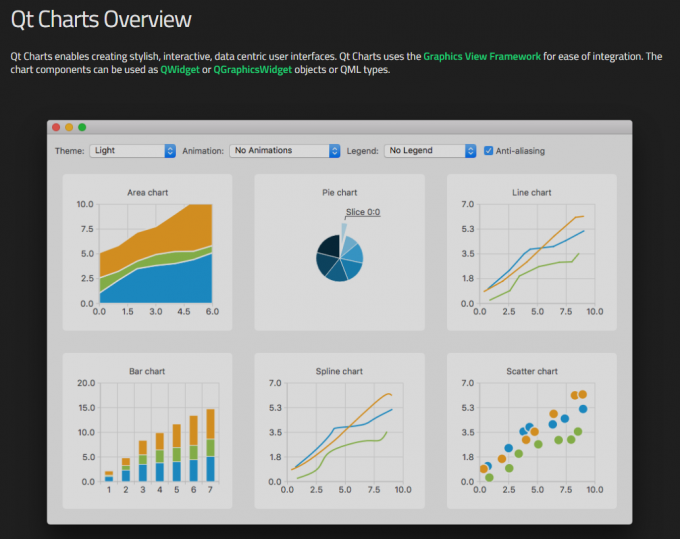The width and height of the screenshot is (680, 539).
Task: Click the Pie chart title text
Action: pyautogui.click(x=339, y=192)
